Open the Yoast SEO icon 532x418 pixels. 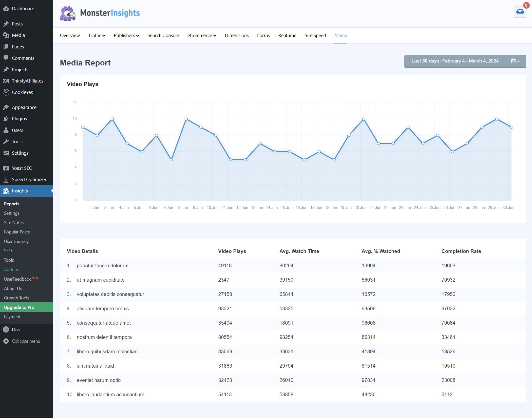[6, 168]
